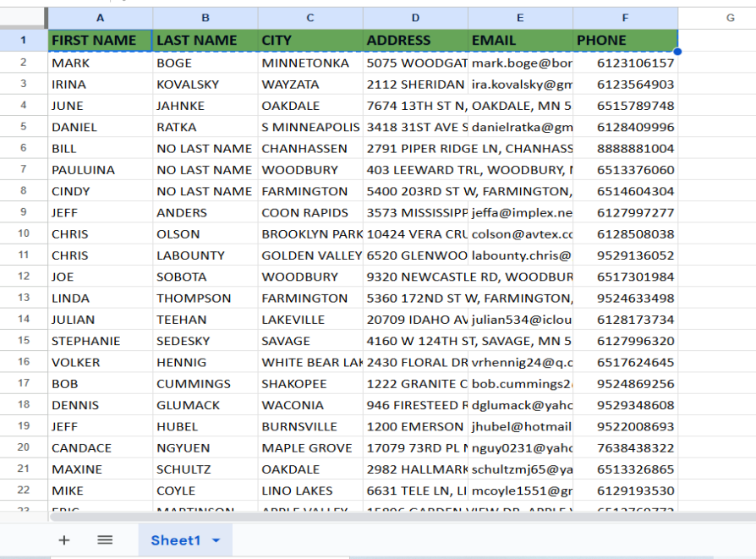Select the row 12 header number
The width and height of the screenshot is (756, 559).
[24, 277]
